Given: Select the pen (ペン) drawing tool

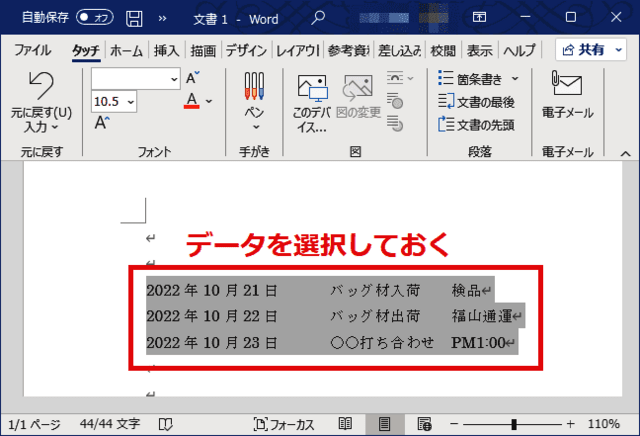Looking at the screenshot, I should click(255, 88).
